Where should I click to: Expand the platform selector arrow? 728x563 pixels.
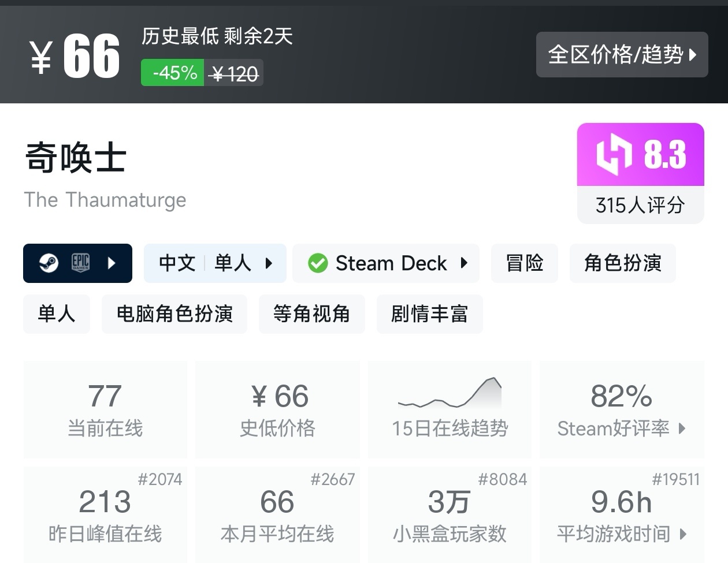click(112, 263)
